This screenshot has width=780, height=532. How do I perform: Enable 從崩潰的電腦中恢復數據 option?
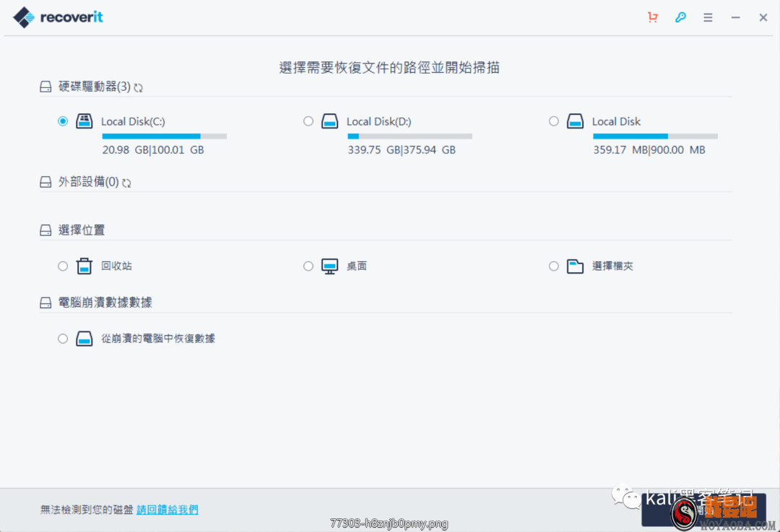[63, 338]
